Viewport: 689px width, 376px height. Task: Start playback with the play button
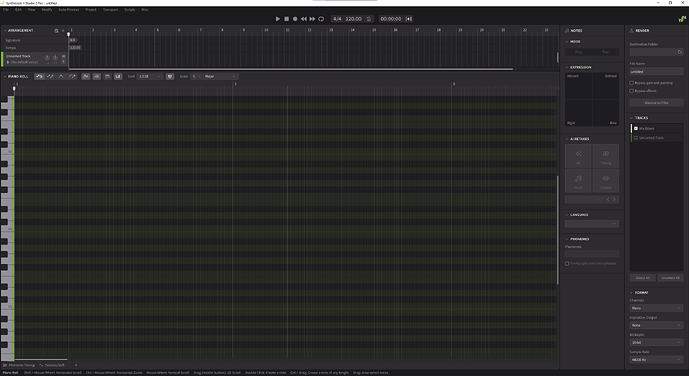pyautogui.click(x=277, y=19)
